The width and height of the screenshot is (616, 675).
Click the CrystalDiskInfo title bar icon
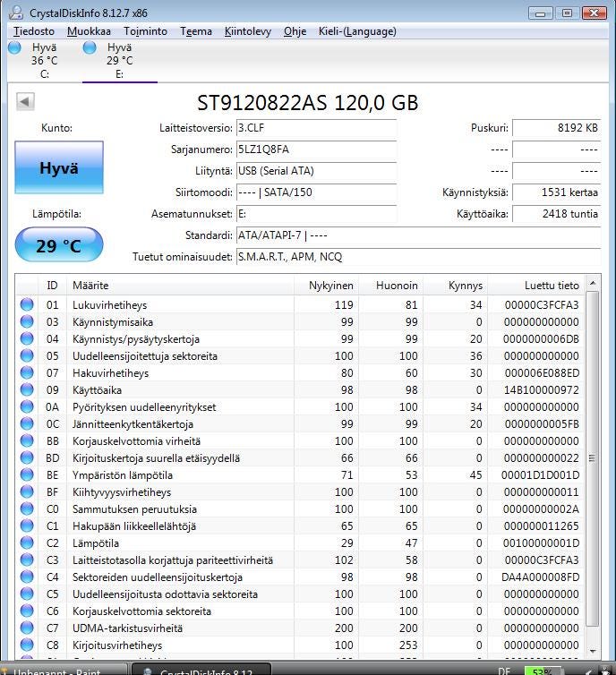point(16,13)
